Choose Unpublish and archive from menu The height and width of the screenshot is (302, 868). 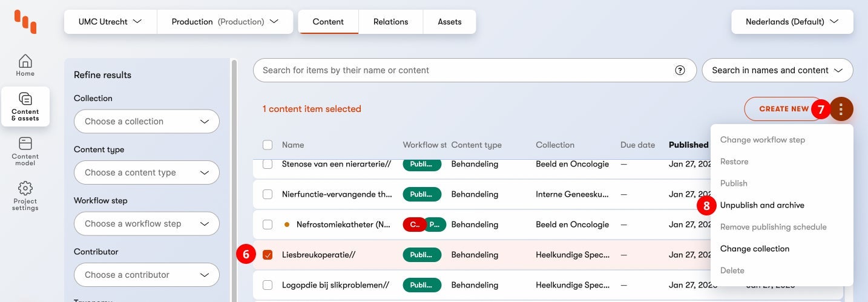tap(762, 205)
